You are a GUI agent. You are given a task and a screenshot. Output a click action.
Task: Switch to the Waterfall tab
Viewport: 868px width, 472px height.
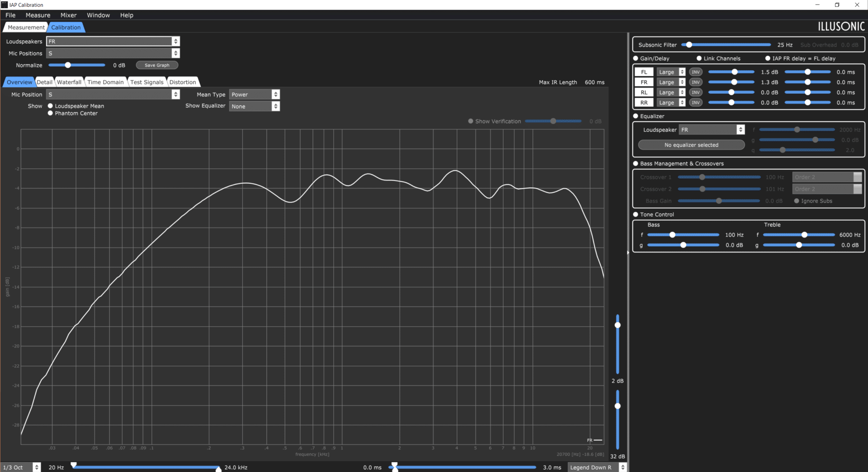pos(69,82)
